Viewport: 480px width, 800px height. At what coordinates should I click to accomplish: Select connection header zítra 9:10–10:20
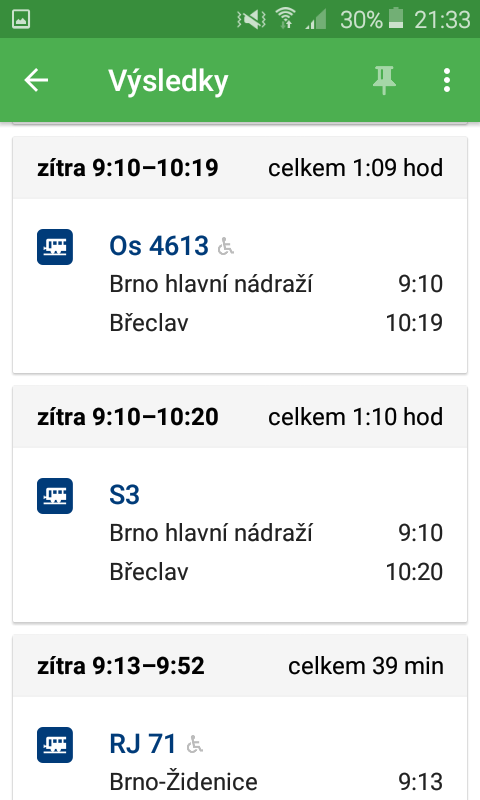[240, 417]
